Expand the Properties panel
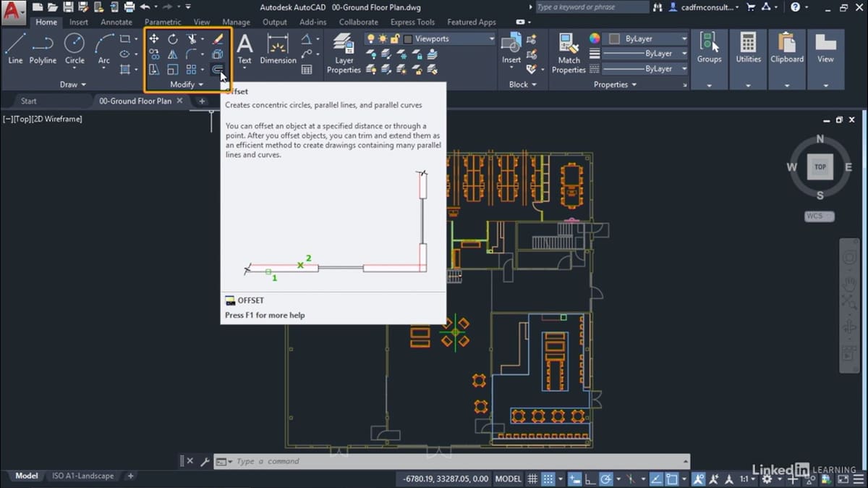The image size is (868, 488). coord(615,85)
